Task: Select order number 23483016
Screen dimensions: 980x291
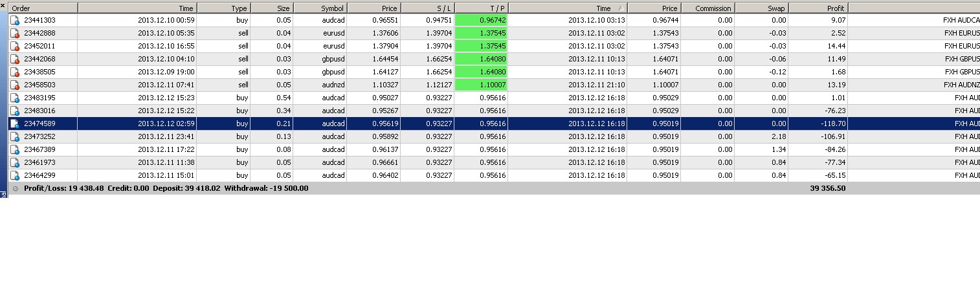Action: (x=39, y=111)
